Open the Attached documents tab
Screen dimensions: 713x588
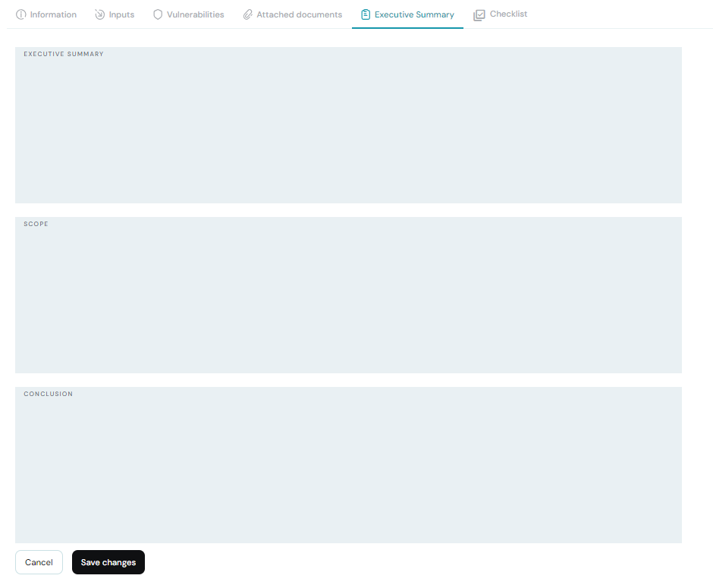point(299,14)
